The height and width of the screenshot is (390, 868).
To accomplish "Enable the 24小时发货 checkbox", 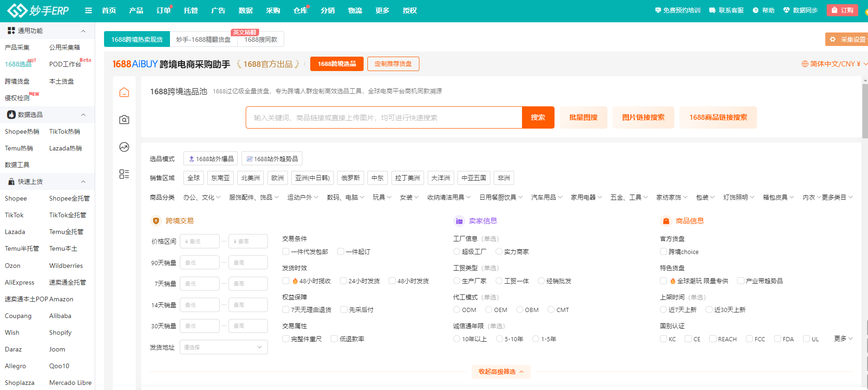I will 343,281.
